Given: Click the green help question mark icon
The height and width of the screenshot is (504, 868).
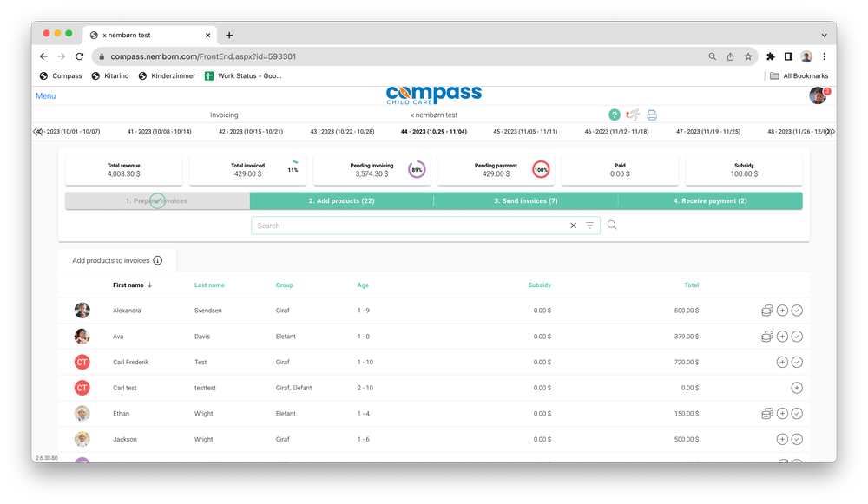Looking at the screenshot, I should (615, 115).
